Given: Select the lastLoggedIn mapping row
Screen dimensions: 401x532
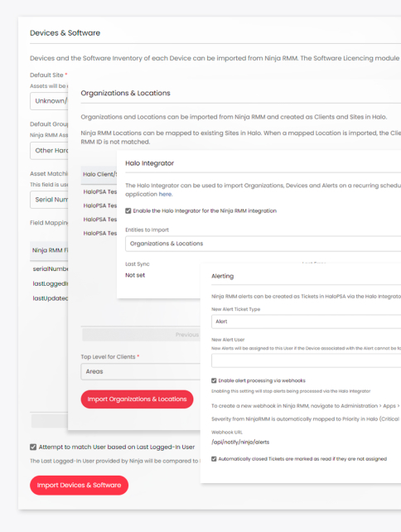Looking at the screenshot, I should [50, 283].
